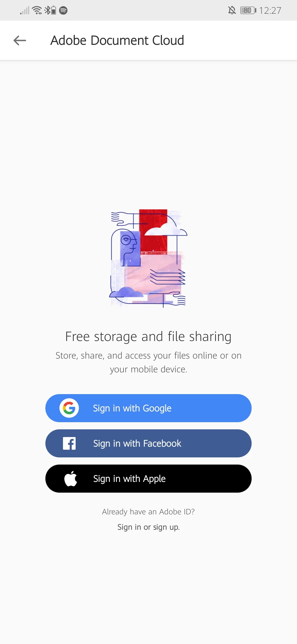The height and width of the screenshot is (644, 297).
Task: Tap the cloud storage illustration
Action: pyautogui.click(x=148, y=258)
